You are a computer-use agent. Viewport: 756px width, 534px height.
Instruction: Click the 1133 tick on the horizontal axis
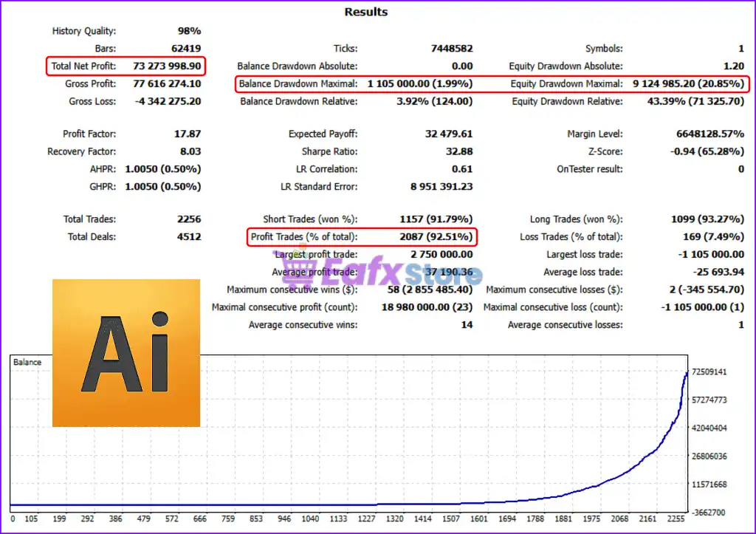point(338,519)
